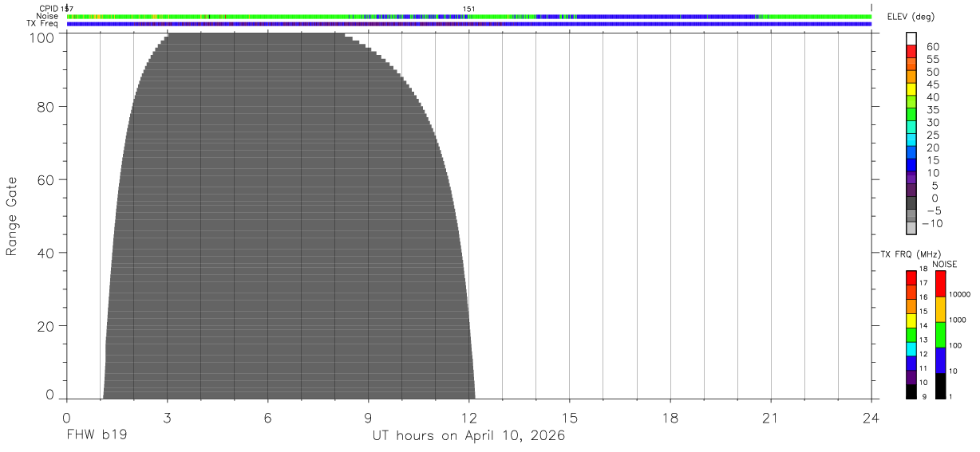Click x-axis tick label '12'
Image resolution: width=980 pixels, height=452 pixels.
pyautogui.click(x=469, y=418)
